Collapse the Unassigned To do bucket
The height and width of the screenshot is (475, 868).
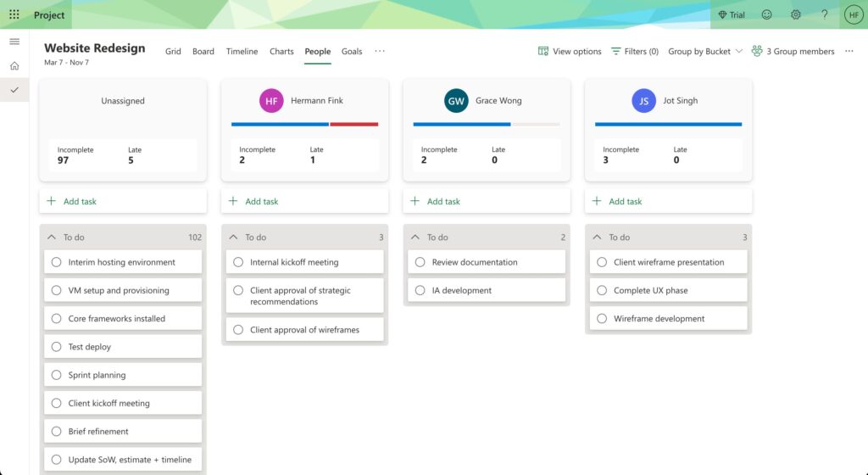tap(52, 237)
